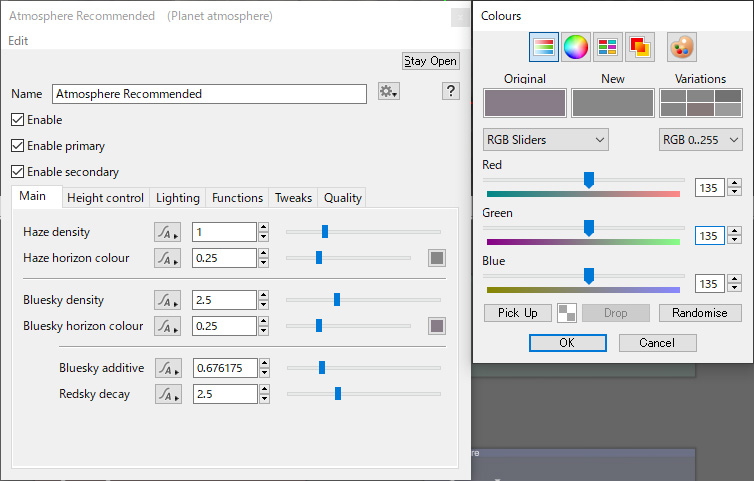The height and width of the screenshot is (481, 754).
Task: Open the node settings gear icon
Action: click(x=389, y=91)
